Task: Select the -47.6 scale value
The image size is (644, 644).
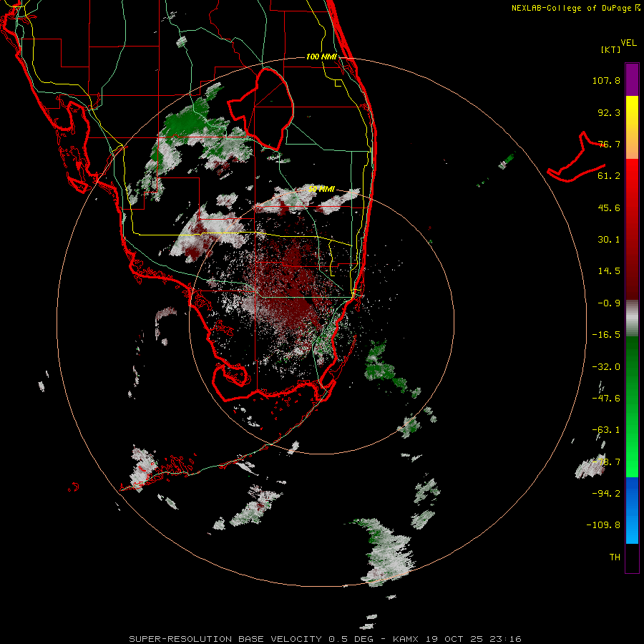Action: pyautogui.click(x=606, y=399)
